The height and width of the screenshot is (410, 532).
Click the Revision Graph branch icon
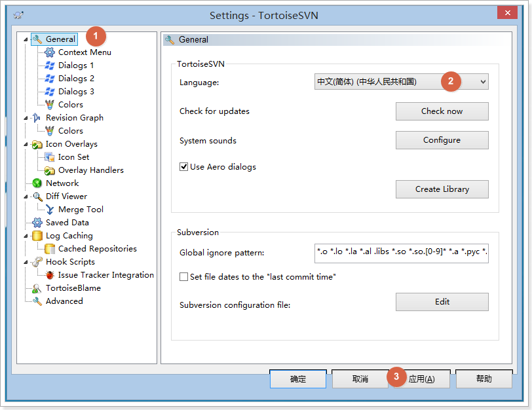click(37, 118)
